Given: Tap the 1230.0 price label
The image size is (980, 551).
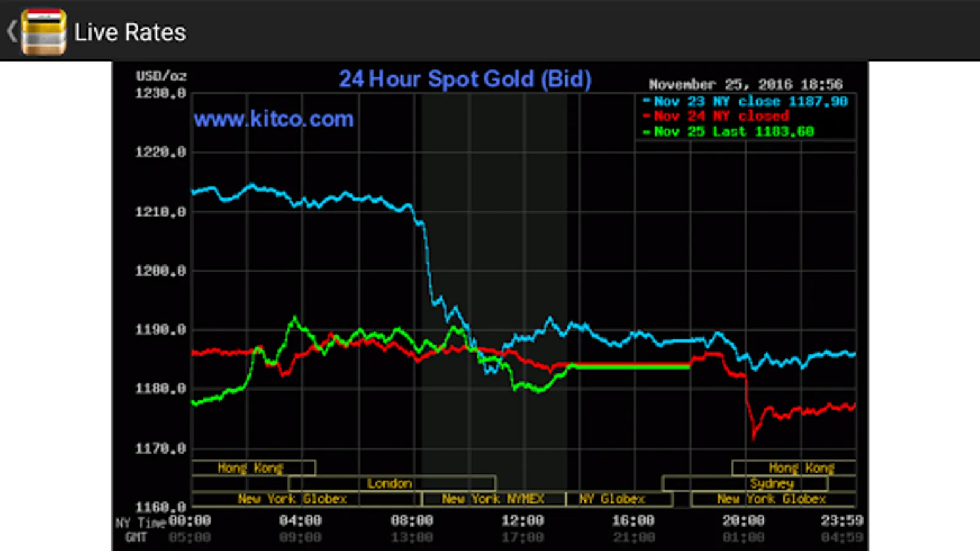Looking at the screenshot, I should 160,93.
